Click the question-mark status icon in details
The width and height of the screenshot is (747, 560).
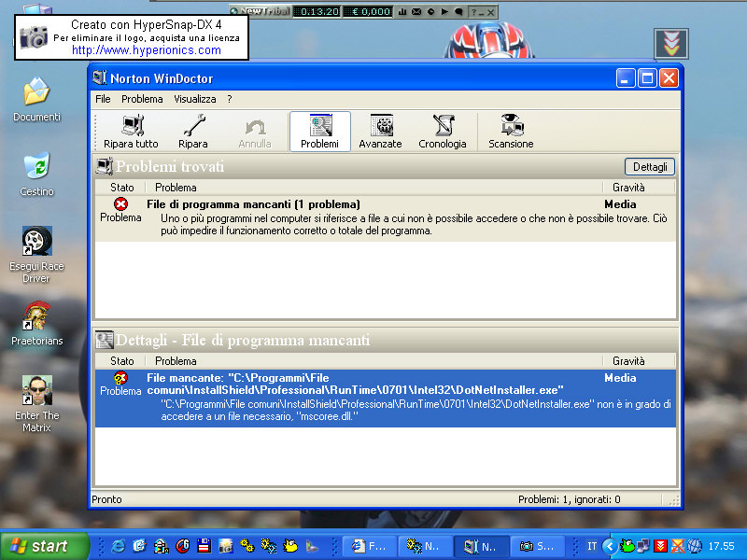(x=120, y=378)
